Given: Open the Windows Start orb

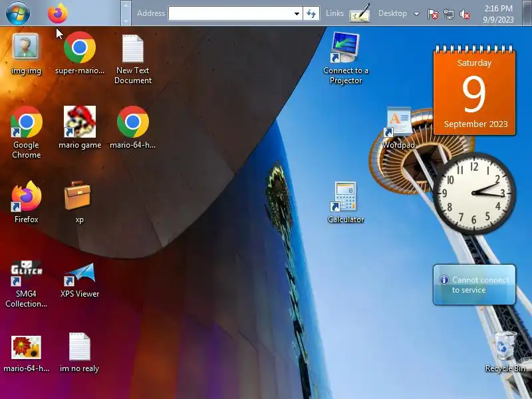Looking at the screenshot, I should pyautogui.click(x=18, y=13).
